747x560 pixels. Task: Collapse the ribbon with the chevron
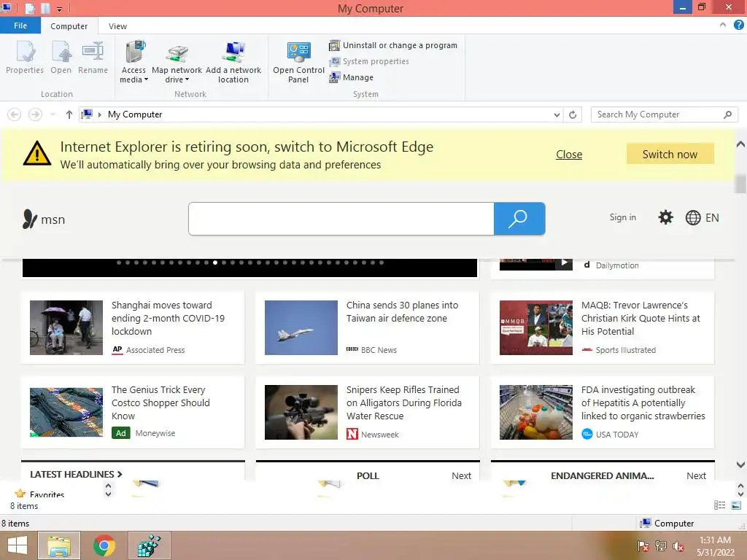point(723,26)
